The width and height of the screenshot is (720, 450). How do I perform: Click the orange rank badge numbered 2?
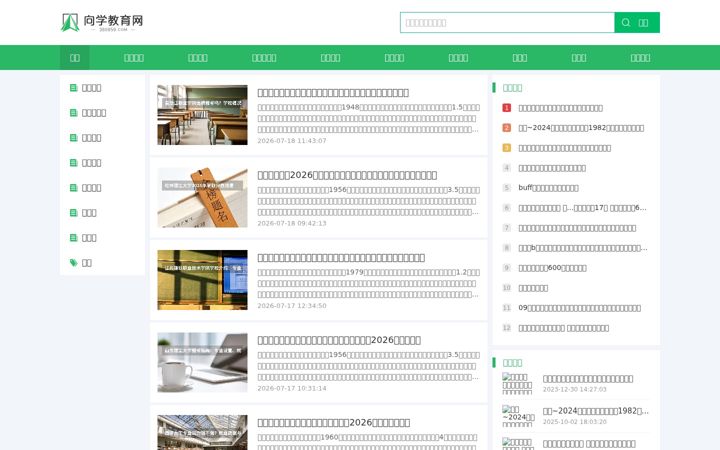click(506, 128)
